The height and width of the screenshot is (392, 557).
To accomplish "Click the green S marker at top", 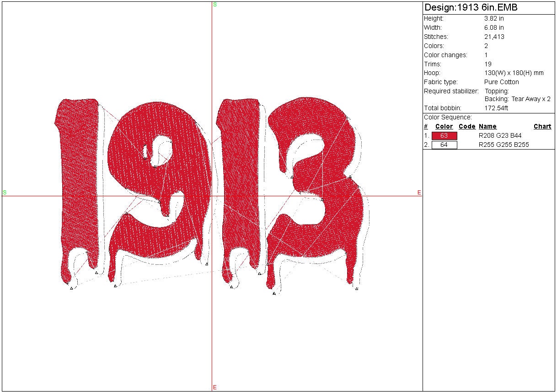I will coord(214,5).
